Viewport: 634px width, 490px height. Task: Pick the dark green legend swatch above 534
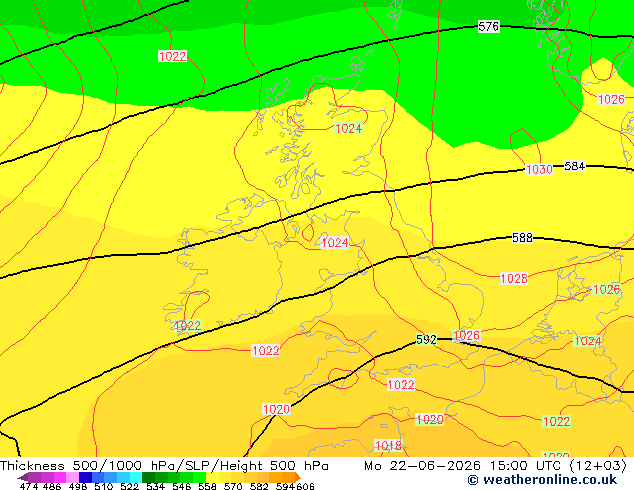[x=148, y=477]
